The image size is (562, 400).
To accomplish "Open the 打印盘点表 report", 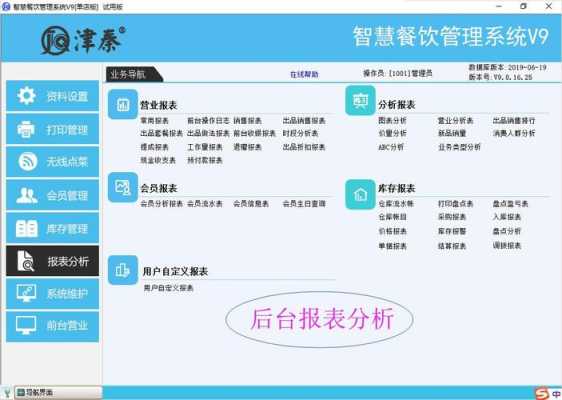I will coord(456,204).
